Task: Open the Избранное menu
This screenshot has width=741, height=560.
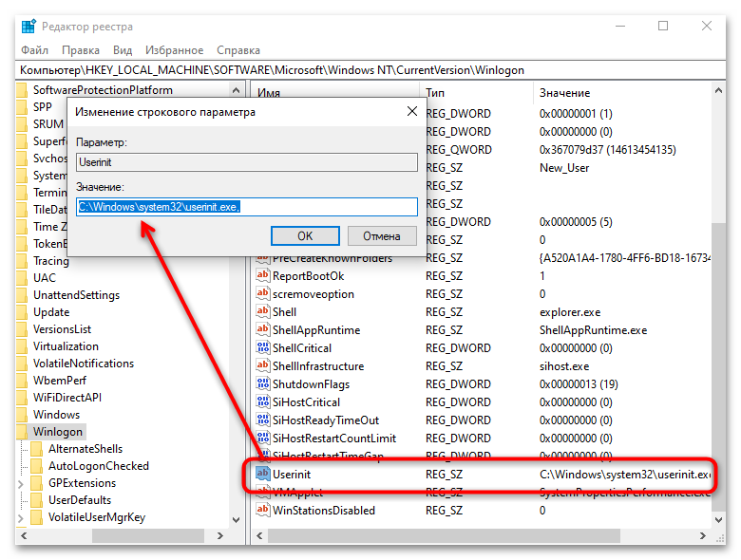Action: pyautogui.click(x=174, y=50)
